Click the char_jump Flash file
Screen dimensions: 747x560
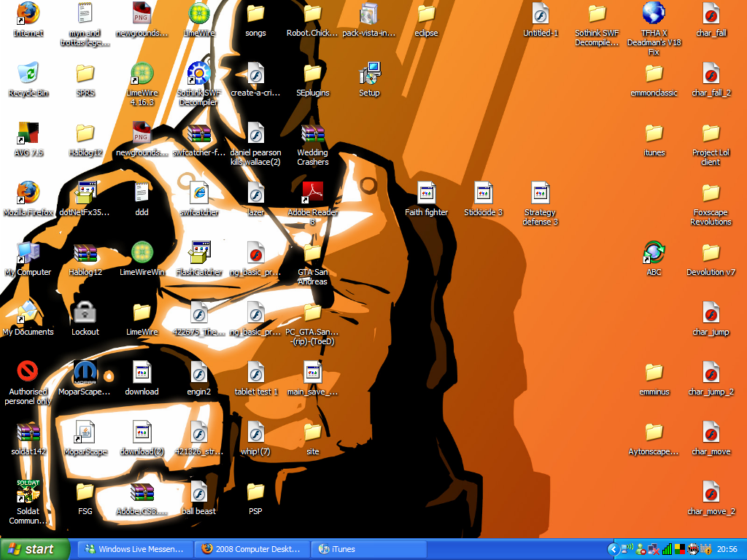click(711, 313)
